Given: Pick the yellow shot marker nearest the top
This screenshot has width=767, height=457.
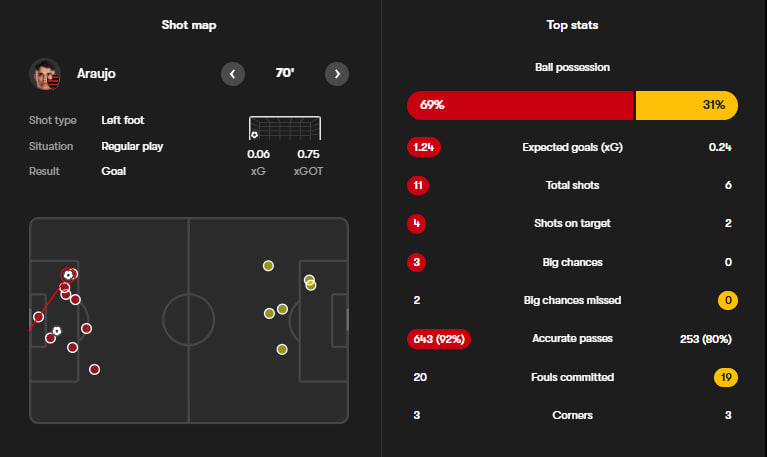Looking at the screenshot, I should point(268,266).
